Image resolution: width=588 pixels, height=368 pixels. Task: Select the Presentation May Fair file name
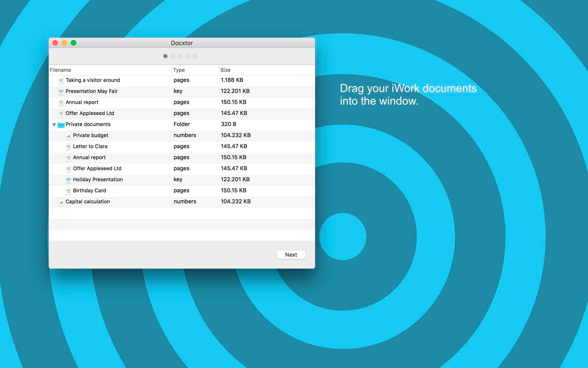92,91
